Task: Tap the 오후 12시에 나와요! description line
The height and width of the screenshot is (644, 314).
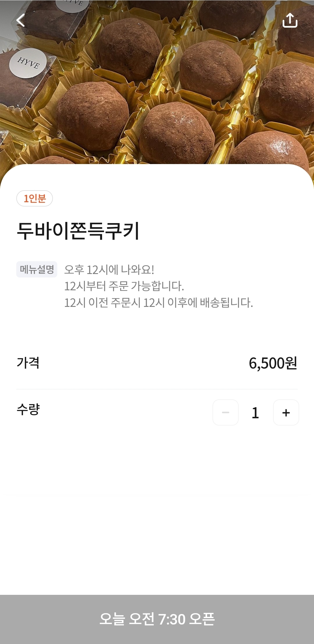Action: [109, 270]
